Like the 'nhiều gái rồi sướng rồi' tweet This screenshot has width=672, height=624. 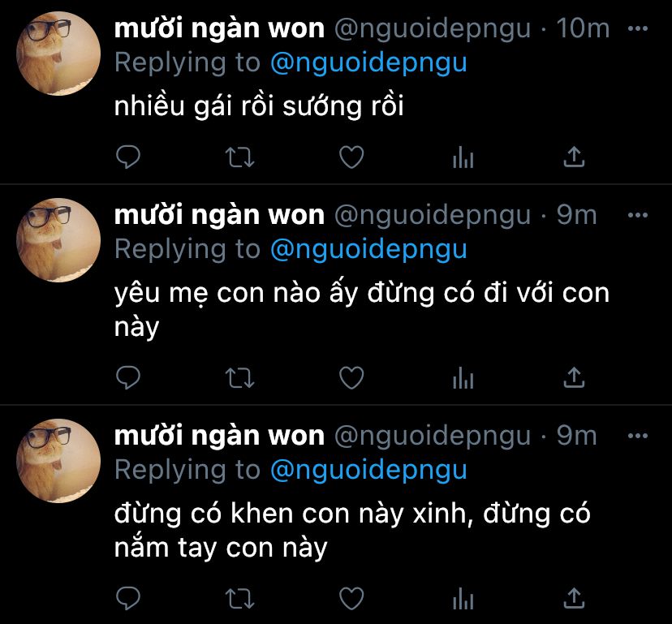351,157
